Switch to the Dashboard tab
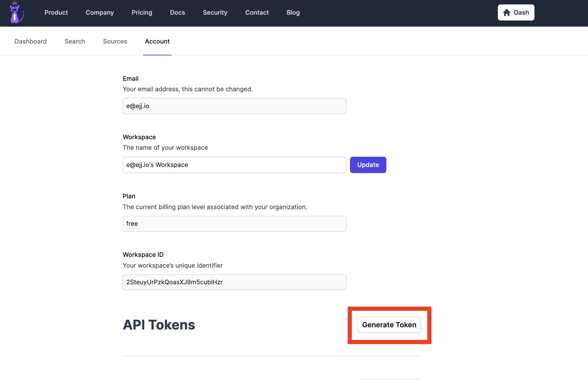Viewport: 588px width, 380px height. (x=31, y=41)
